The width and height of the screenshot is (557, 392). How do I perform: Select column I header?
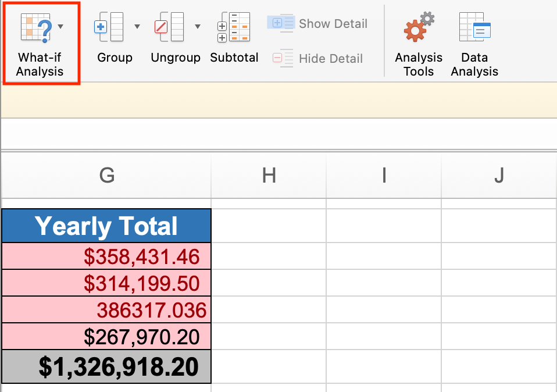[x=384, y=175]
